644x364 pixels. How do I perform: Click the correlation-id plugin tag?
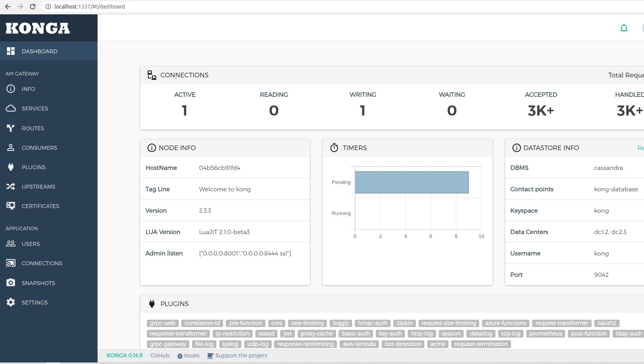pos(202,323)
